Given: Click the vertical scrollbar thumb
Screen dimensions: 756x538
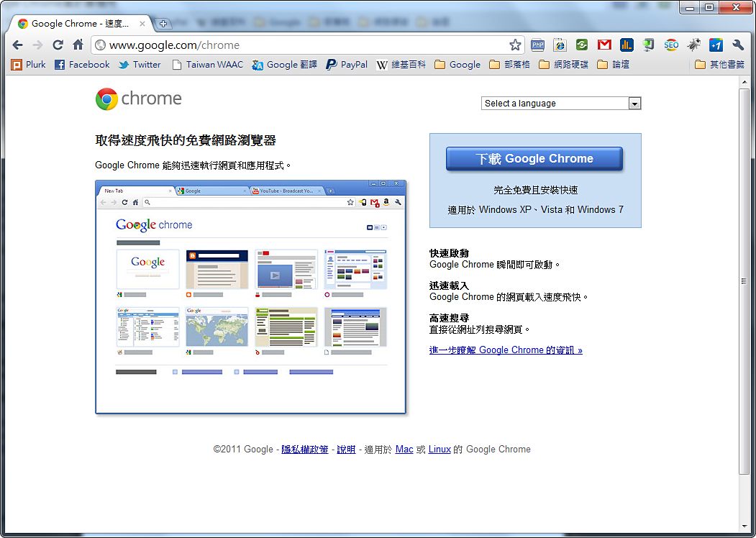Looking at the screenshot, I should [744, 281].
